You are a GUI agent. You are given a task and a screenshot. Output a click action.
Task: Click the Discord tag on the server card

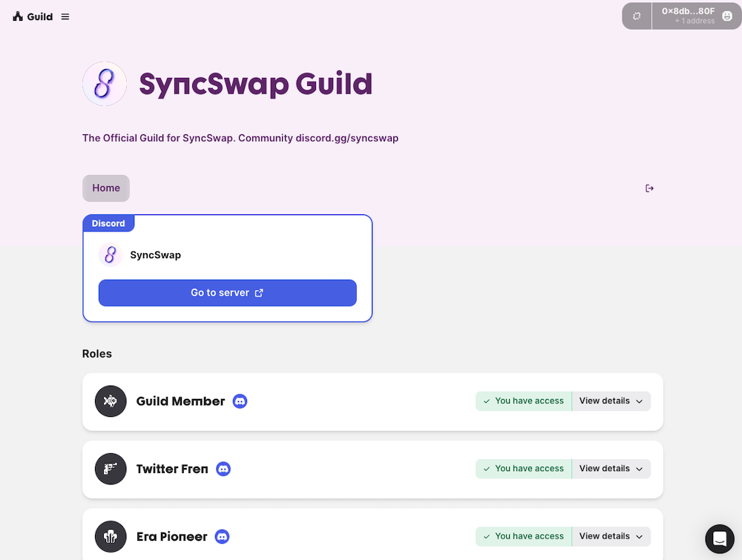(108, 223)
